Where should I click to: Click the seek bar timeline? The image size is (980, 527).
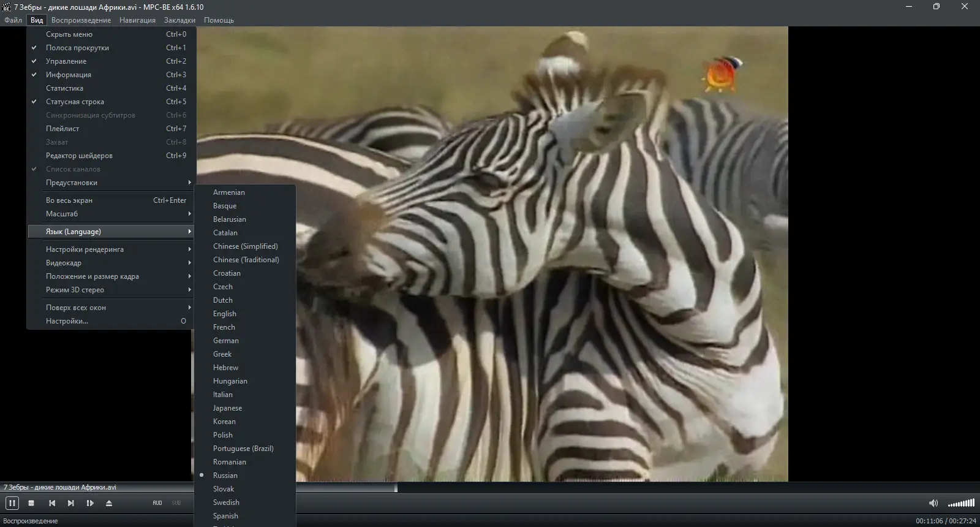(x=490, y=488)
